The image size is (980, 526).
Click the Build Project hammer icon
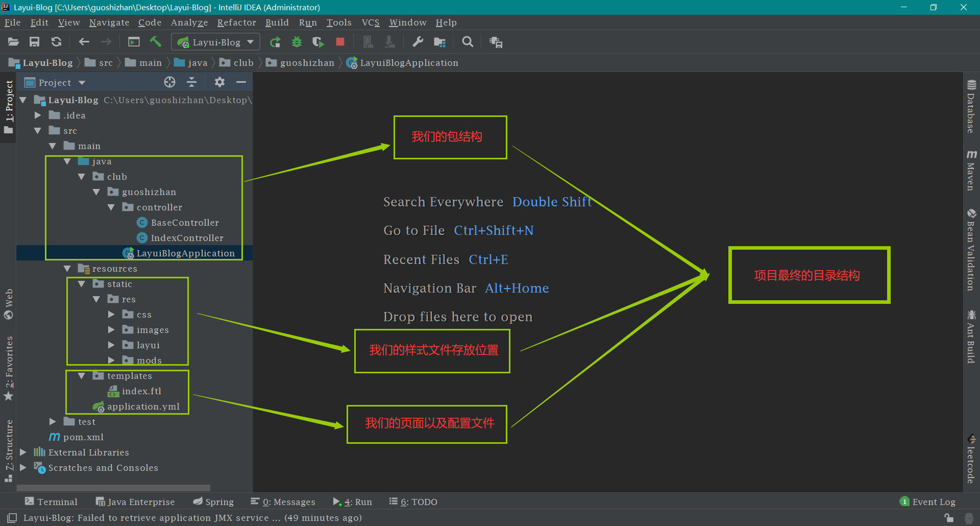coord(156,42)
